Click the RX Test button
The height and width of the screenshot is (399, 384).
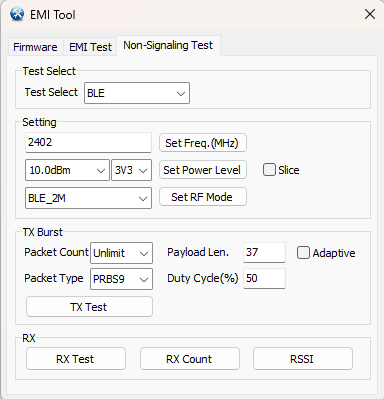coord(76,359)
